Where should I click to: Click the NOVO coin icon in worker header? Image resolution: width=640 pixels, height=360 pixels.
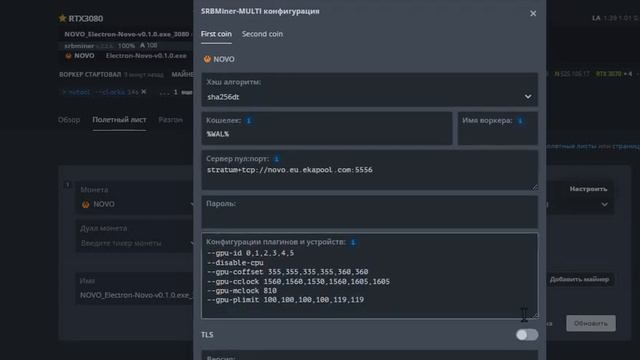tap(68, 56)
